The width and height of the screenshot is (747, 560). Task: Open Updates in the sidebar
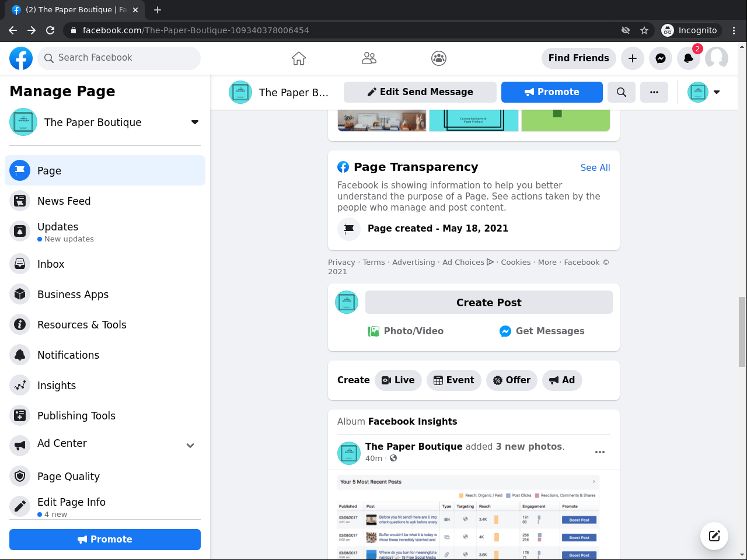pyautogui.click(x=105, y=231)
